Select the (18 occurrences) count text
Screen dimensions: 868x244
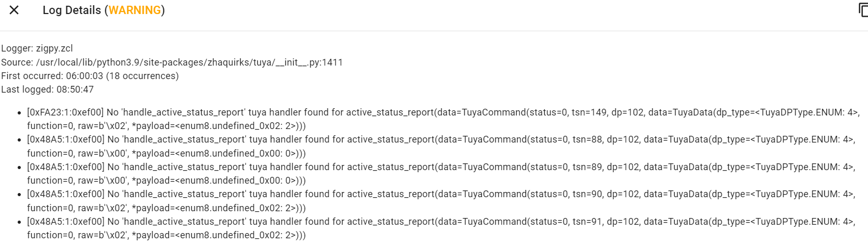(x=142, y=76)
